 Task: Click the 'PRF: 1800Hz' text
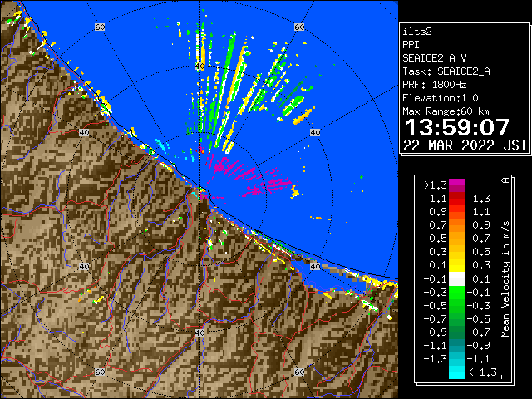click(434, 85)
